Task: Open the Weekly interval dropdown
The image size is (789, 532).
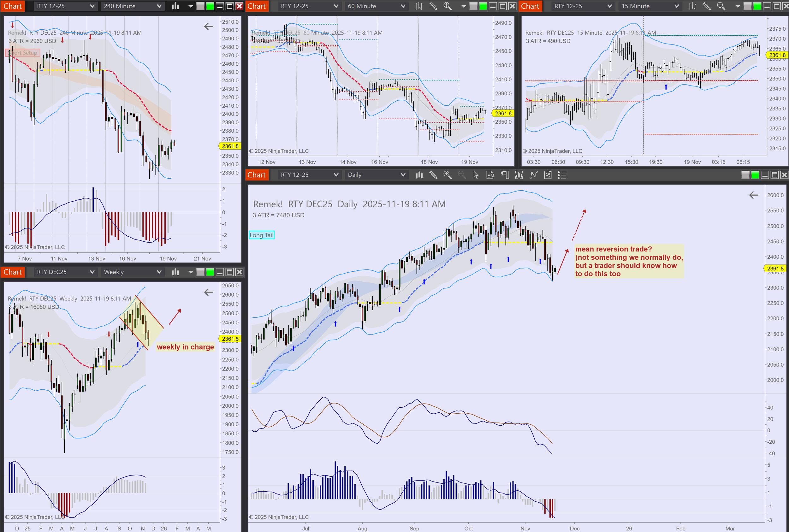Action: coord(132,272)
